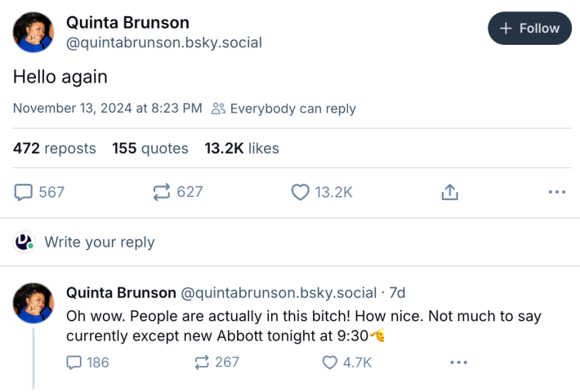View the 472 reposts list
Screen dimensions: 580x392
(55, 149)
